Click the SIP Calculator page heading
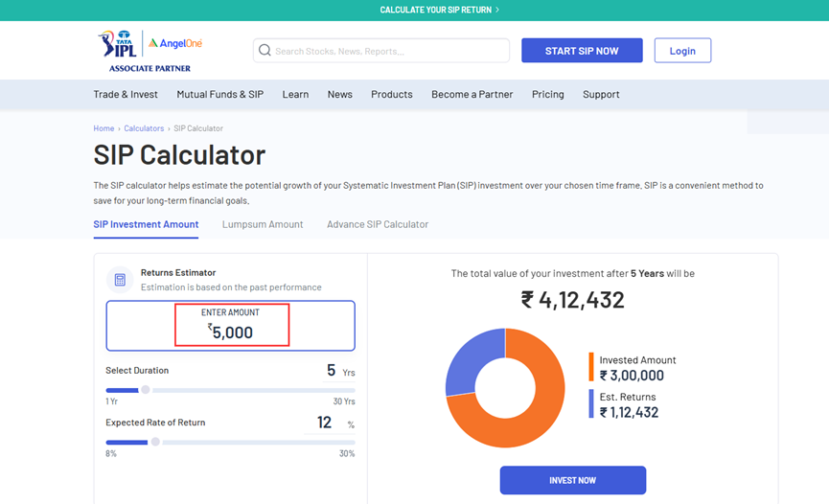Viewport: 829px width, 504px height. click(x=179, y=155)
